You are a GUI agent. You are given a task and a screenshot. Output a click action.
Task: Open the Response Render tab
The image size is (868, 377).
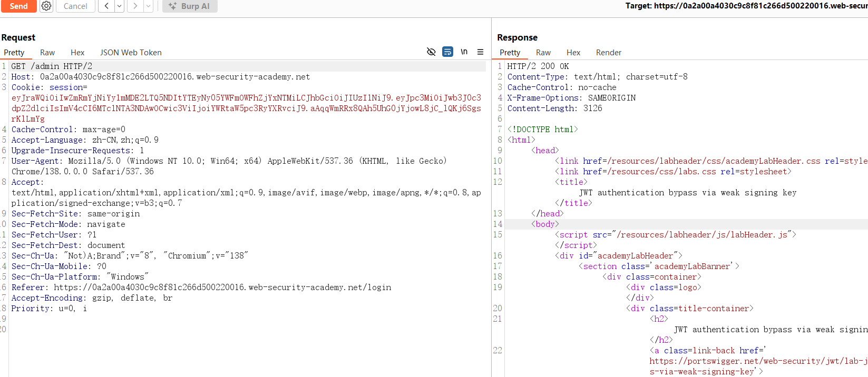[x=609, y=53]
